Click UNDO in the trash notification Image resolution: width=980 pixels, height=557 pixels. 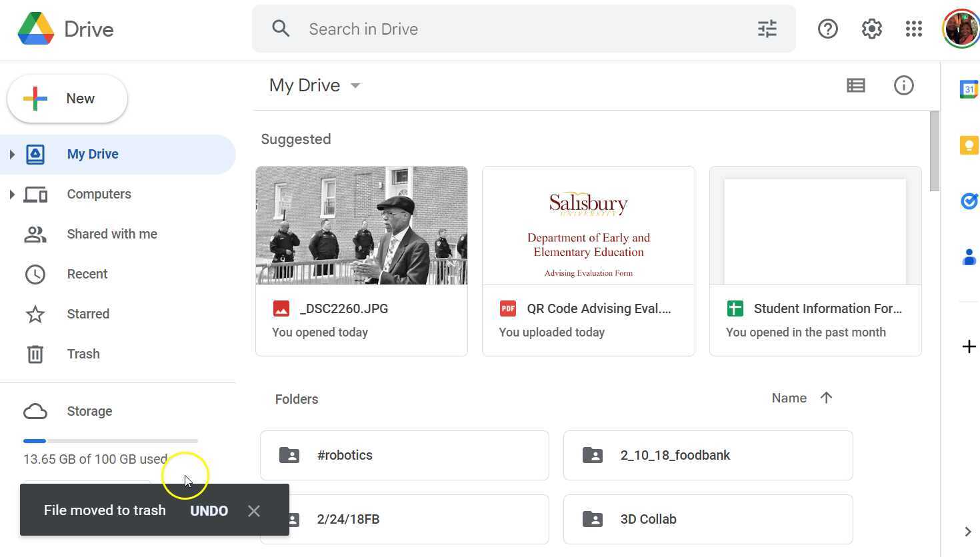click(x=209, y=510)
